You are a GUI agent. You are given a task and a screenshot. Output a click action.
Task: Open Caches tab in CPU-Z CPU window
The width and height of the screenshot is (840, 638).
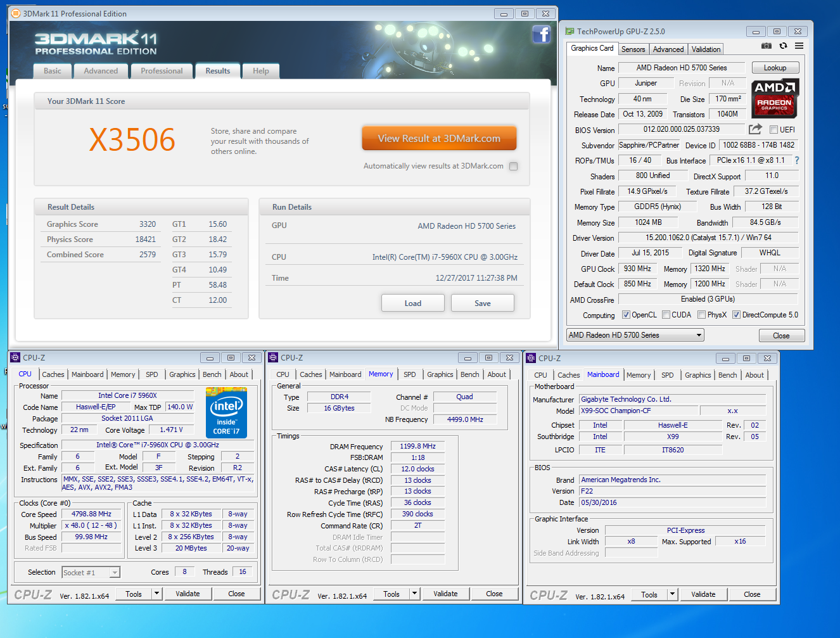pos(53,374)
